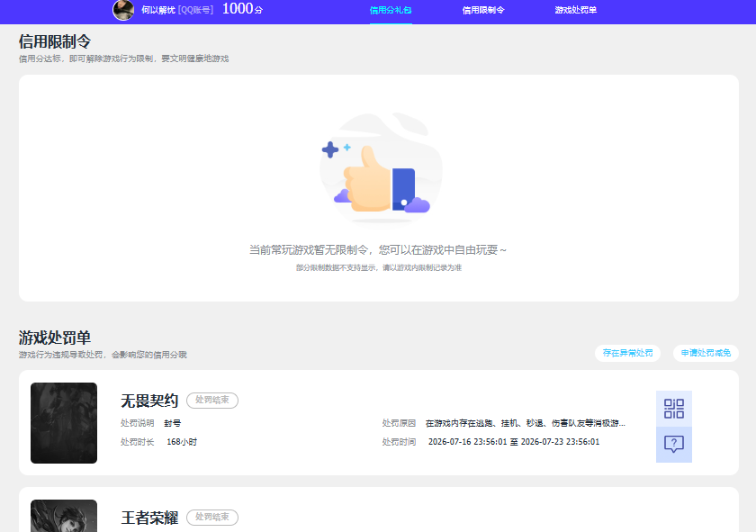Click the message 当前常玩游戏暂无限制令
Image resolution: width=756 pixels, height=532 pixels.
point(378,250)
